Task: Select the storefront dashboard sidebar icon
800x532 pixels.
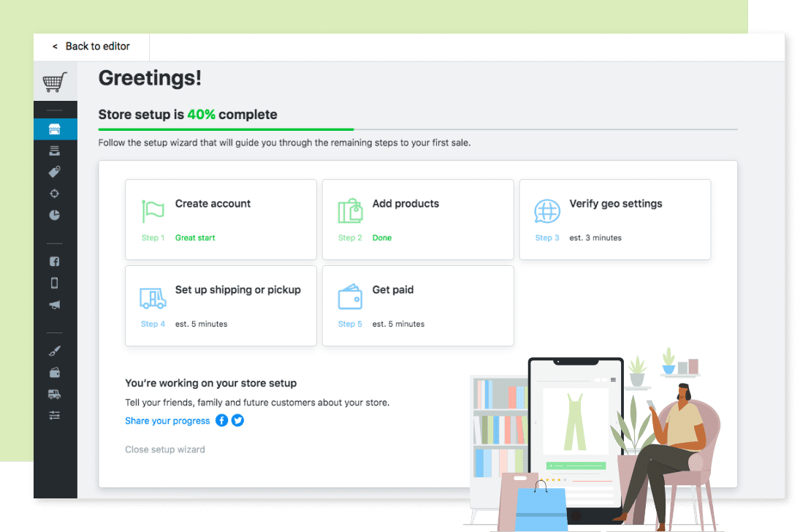Action: click(x=55, y=129)
